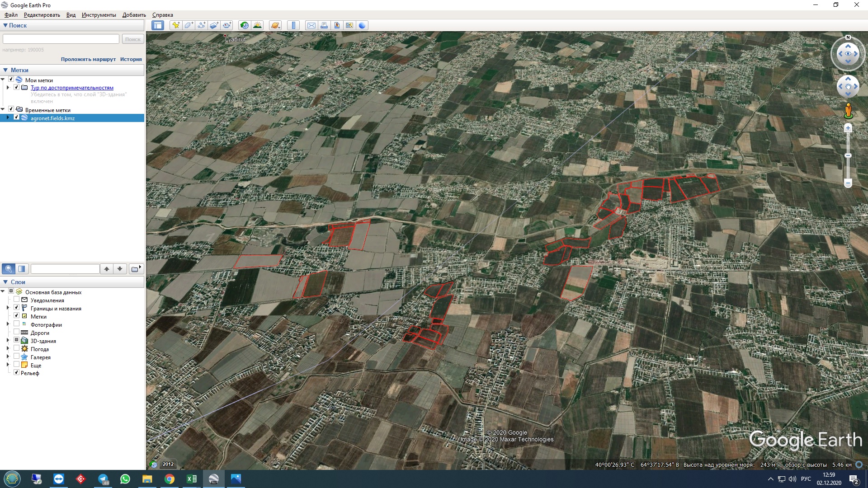Enable the Дороги layer checkbox

click(x=17, y=333)
